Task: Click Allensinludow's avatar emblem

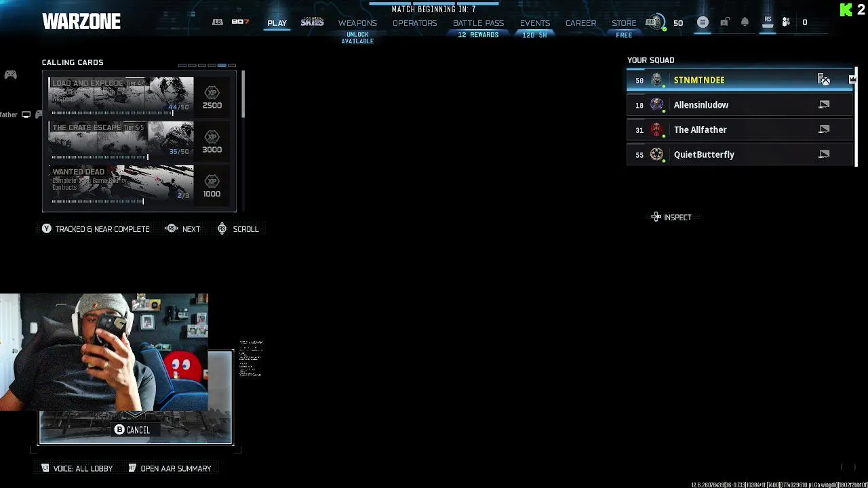Action: click(x=656, y=105)
